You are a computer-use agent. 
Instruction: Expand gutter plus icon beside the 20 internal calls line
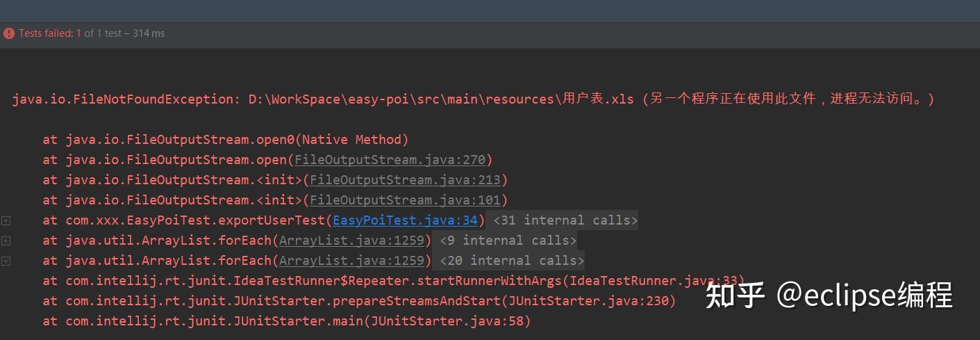tap(6, 261)
